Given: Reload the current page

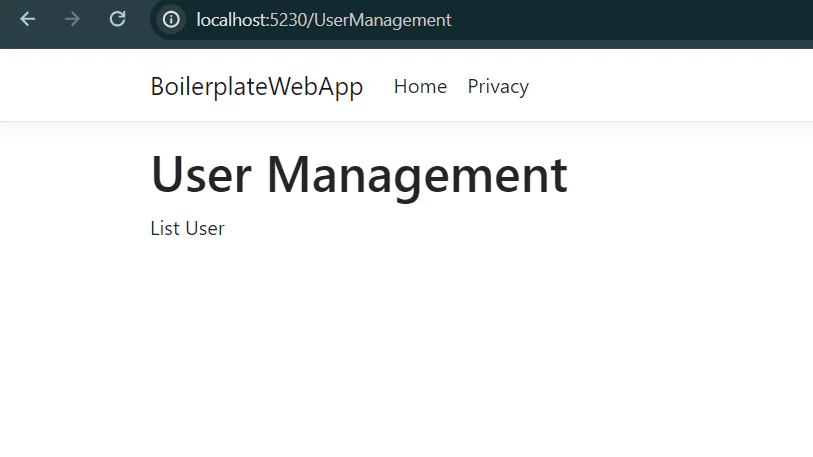Looking at the screenshot, I should (117, 19).
